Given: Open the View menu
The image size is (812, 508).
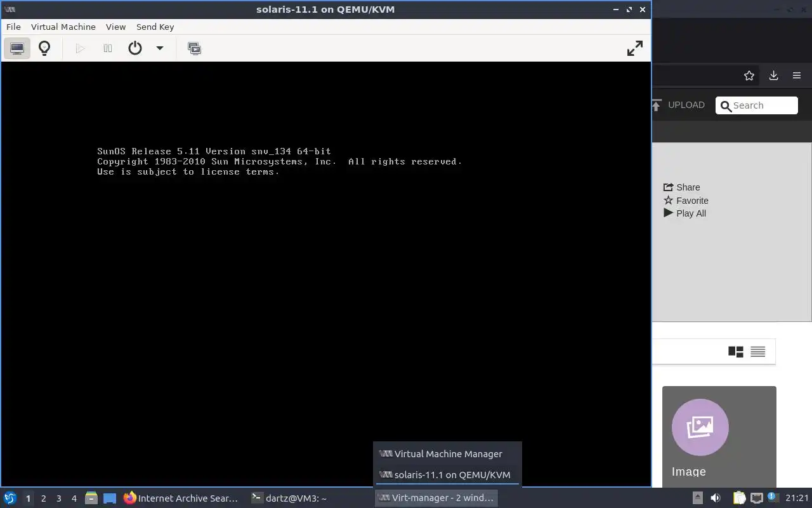Looking at the screenshot, I should point(115,27).
